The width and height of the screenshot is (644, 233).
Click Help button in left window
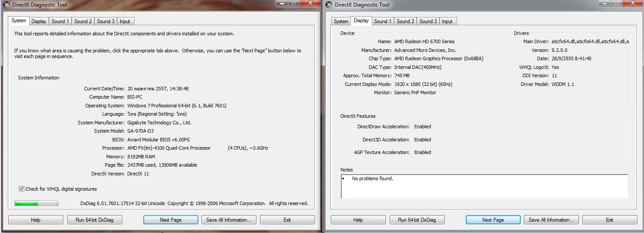pos(35,220)
